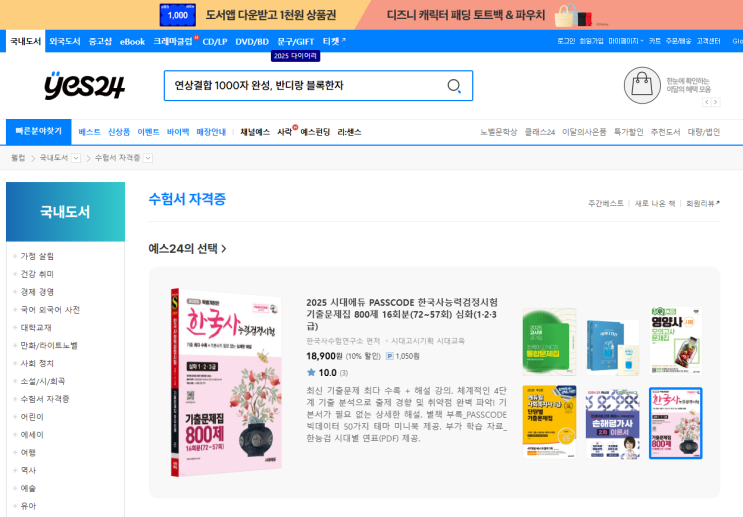Click the Disney tote bag banner image
The height and width of the screenshot is (517, 743).
pyautogui.click(x=573, y=15)
